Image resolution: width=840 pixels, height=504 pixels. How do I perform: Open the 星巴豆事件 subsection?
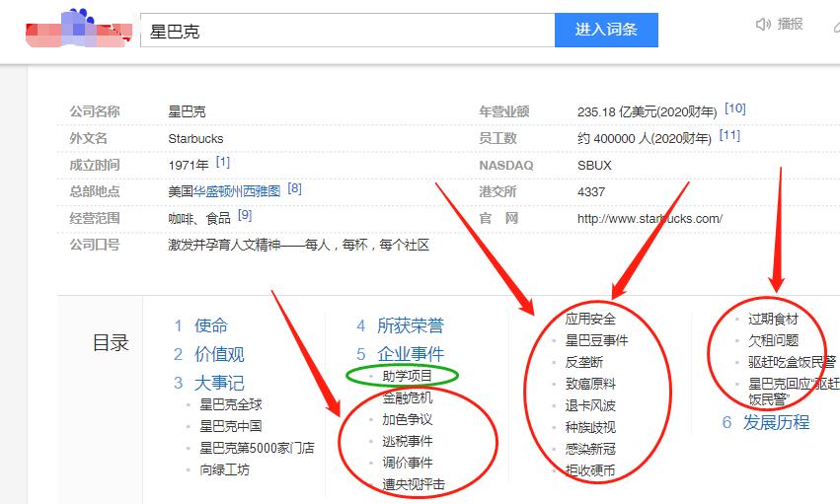pyautogui.click(x=597, y=340)
